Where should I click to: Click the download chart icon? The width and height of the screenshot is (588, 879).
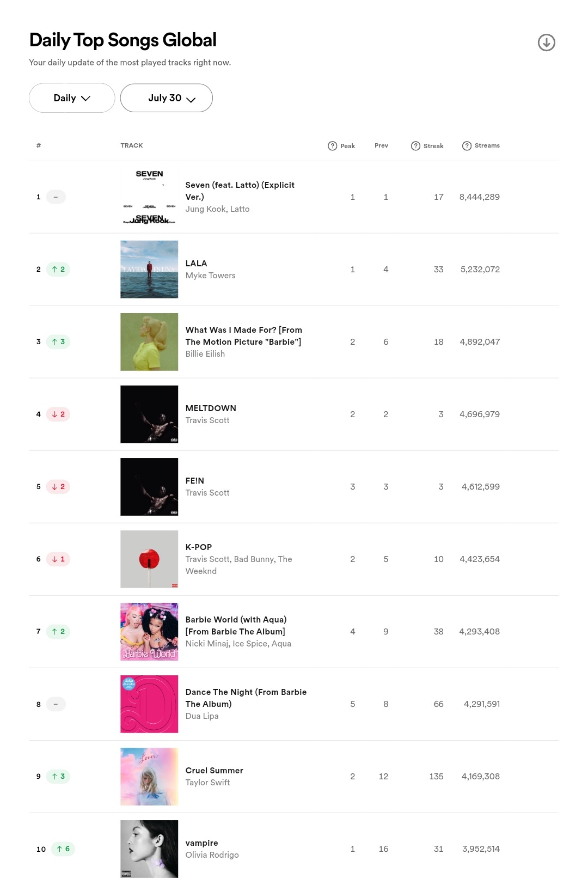click(546, 42)
